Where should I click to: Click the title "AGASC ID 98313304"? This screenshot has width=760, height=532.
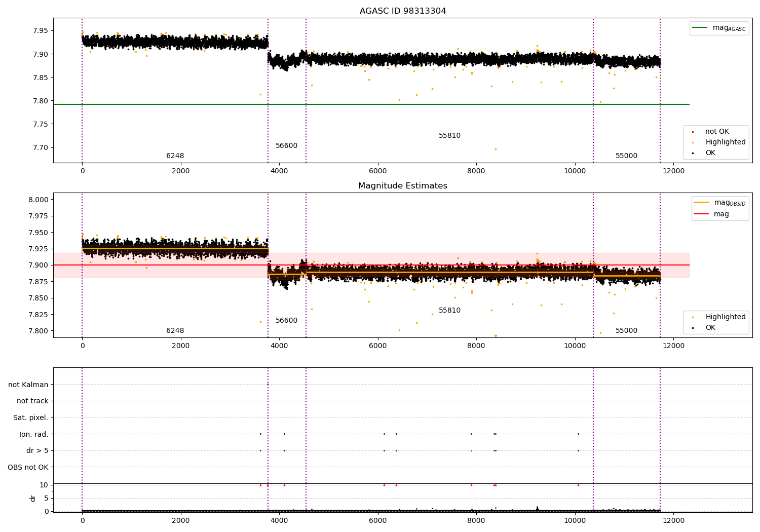[x=403, y=11]
